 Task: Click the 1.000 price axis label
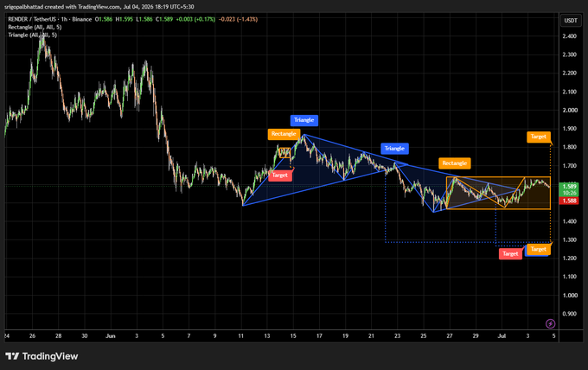click(570, 295)
